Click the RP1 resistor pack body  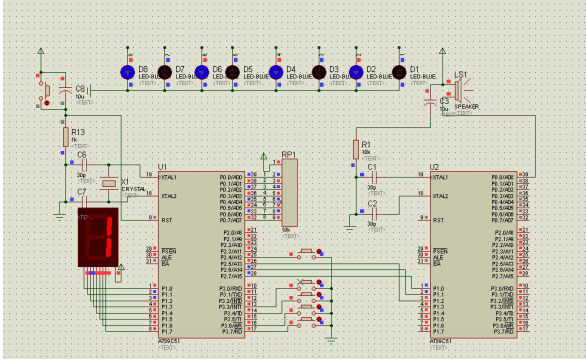pos(290,193)
